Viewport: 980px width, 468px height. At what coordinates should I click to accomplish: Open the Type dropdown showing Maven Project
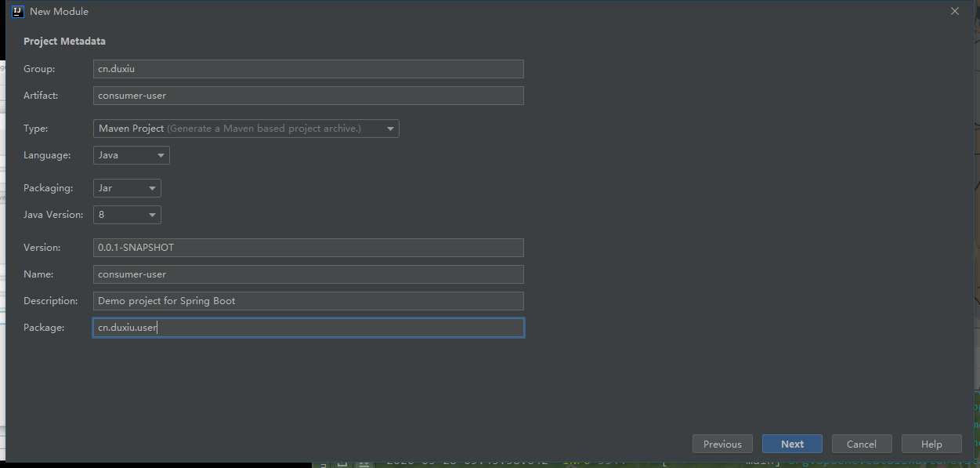(x=246, y=129)
